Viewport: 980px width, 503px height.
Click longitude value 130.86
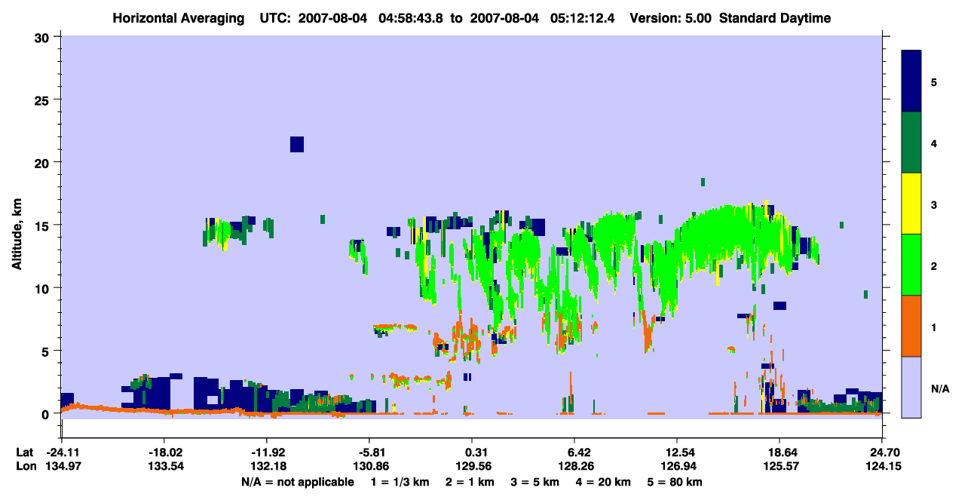[369, 466]
